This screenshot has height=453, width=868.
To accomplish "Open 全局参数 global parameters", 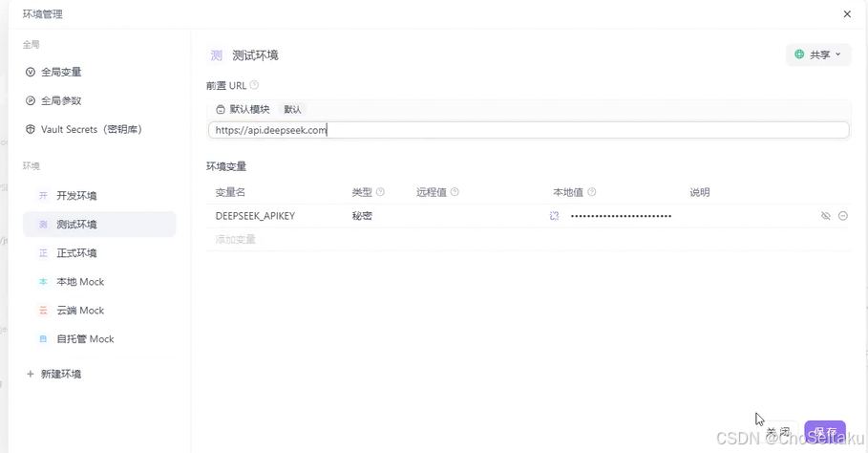I will (61, 100).
